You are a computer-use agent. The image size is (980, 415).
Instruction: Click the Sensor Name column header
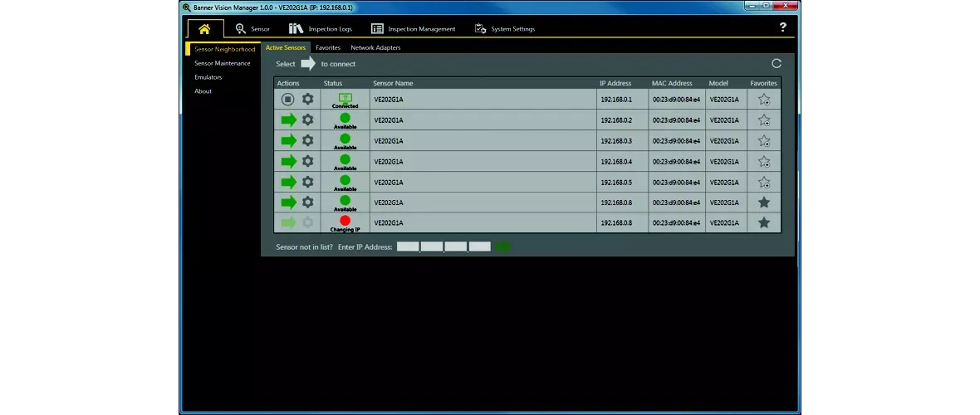[x=393, y=83]
